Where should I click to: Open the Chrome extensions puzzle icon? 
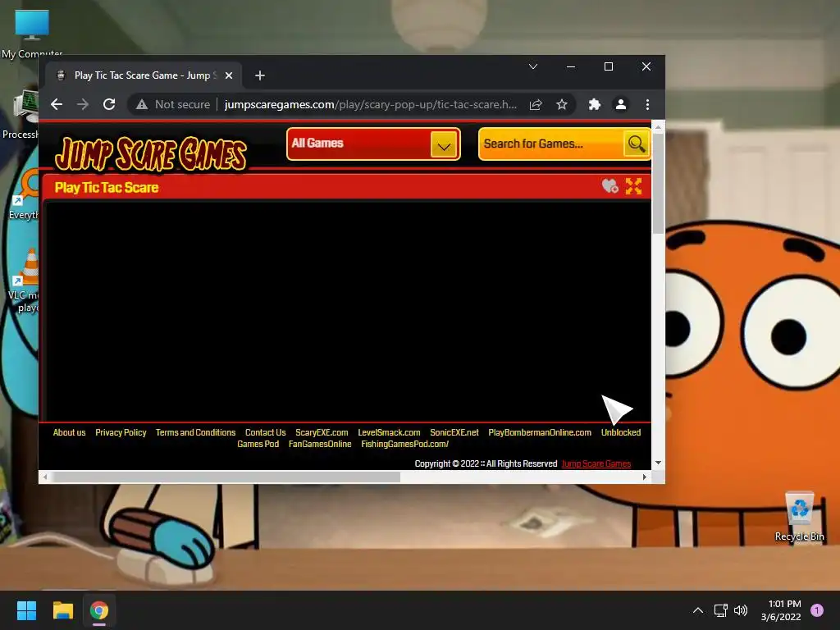pyautogui.click(x=594, y=104)
